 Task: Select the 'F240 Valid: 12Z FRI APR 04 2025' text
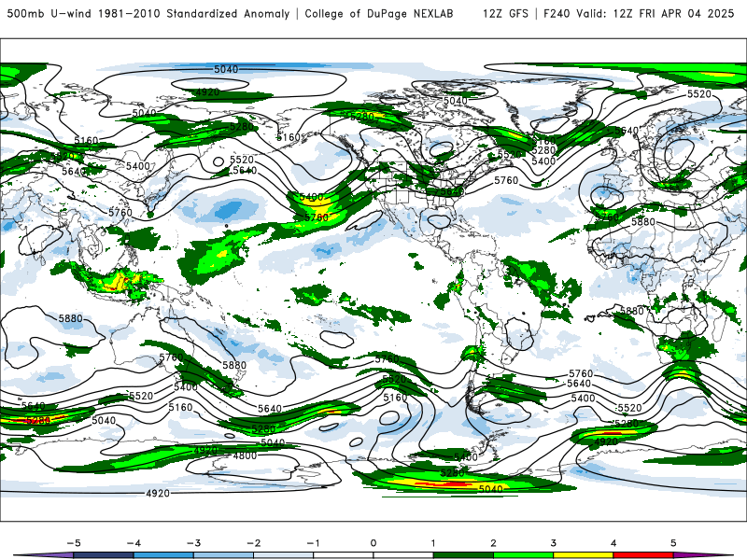click(x=639, y=13)
